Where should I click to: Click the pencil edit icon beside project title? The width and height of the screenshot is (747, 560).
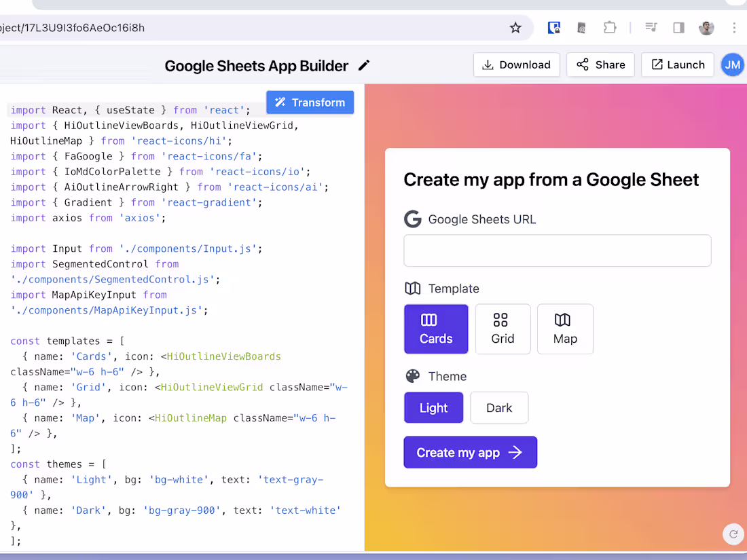(364, 65)
